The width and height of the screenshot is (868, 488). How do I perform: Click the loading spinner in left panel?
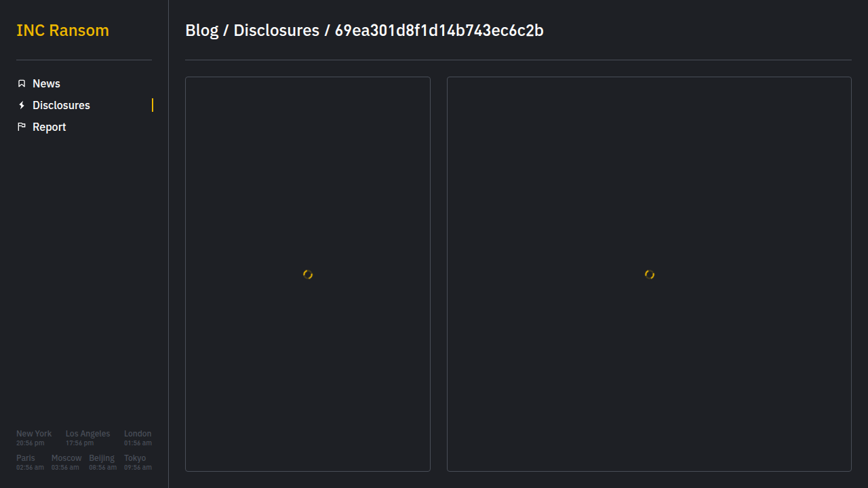coord(308,274)
